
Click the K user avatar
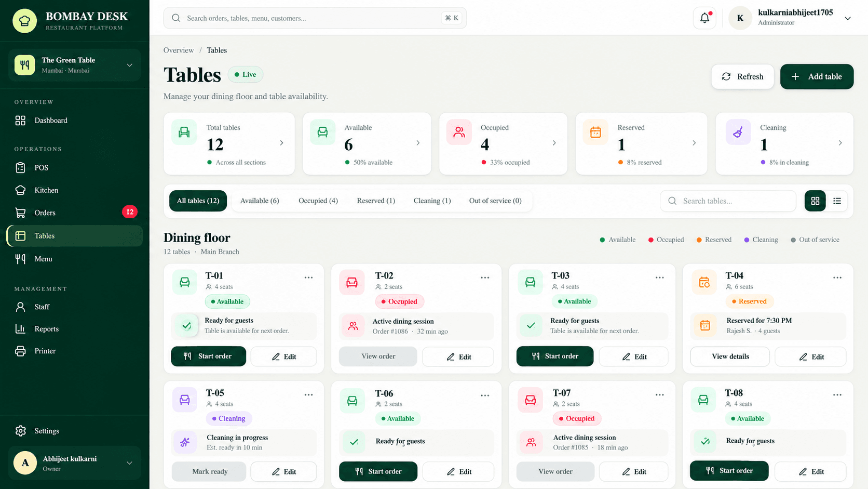click(740, 18)
